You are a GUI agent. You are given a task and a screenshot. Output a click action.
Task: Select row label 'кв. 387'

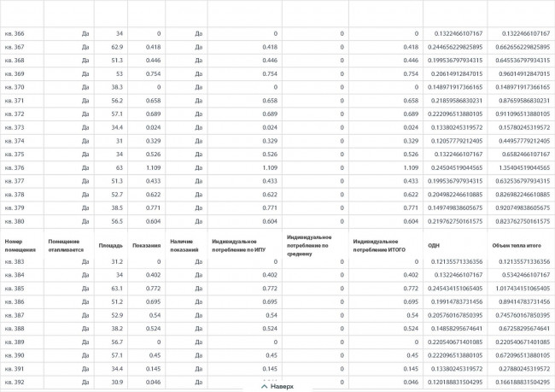[x=15, y=315]
